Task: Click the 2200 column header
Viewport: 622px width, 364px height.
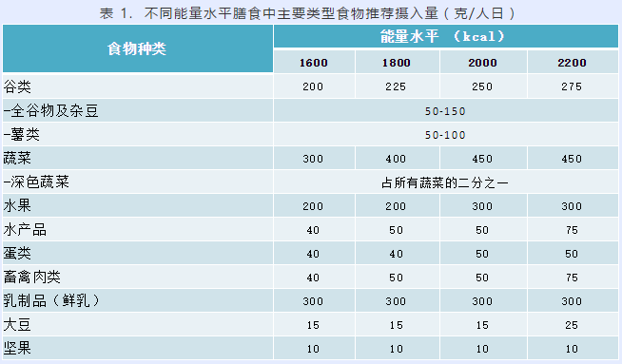Action: [572, 63]
